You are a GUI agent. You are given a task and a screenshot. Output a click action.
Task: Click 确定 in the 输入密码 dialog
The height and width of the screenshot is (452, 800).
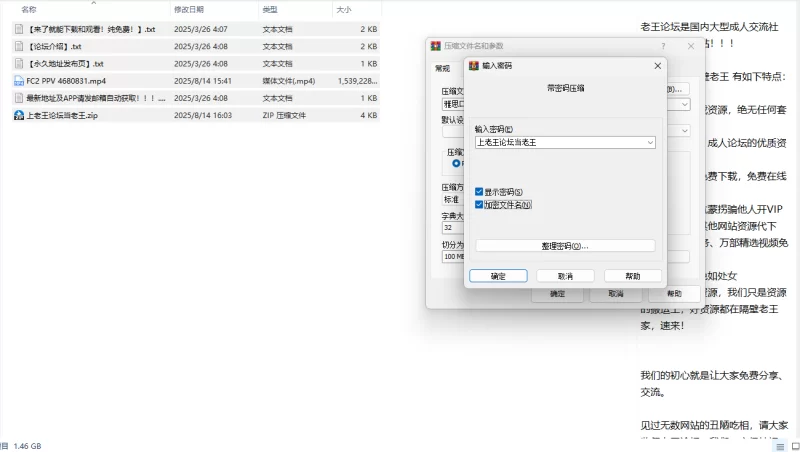[498, 276]
